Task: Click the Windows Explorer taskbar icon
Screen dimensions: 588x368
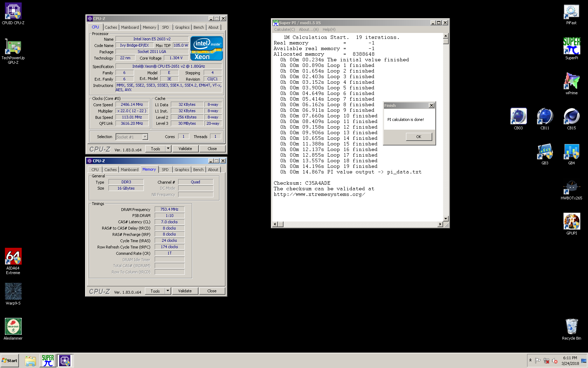Action: tap(30, 361)
